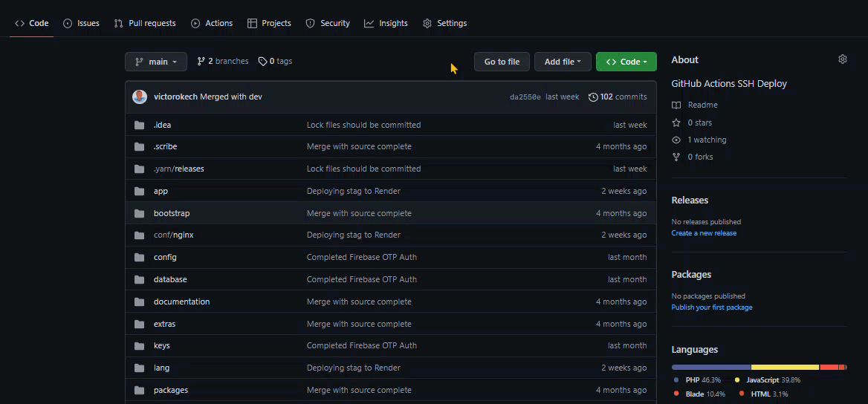Open the Merged with dev commit message
This screenshot has height=404, width=868.
tap(231, 97)
